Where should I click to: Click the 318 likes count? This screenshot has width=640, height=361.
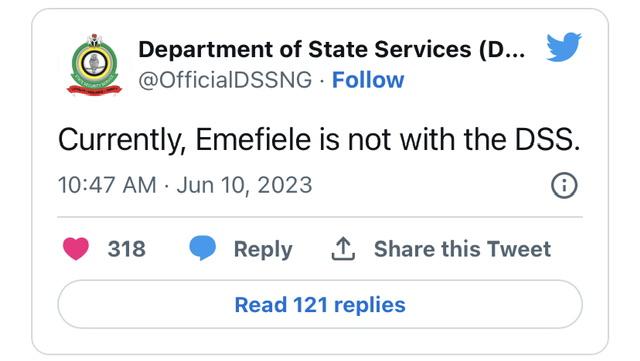point(127,249)
